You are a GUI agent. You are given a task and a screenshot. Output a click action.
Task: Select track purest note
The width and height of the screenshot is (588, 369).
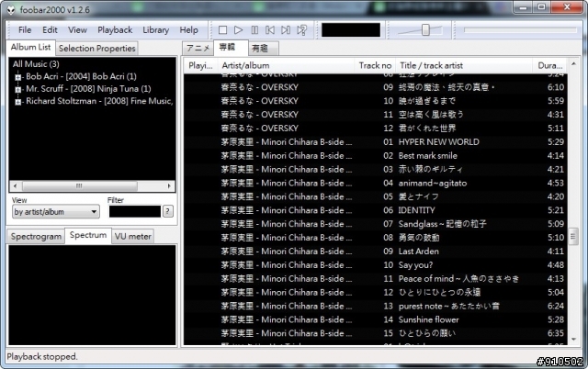(376, 306)
